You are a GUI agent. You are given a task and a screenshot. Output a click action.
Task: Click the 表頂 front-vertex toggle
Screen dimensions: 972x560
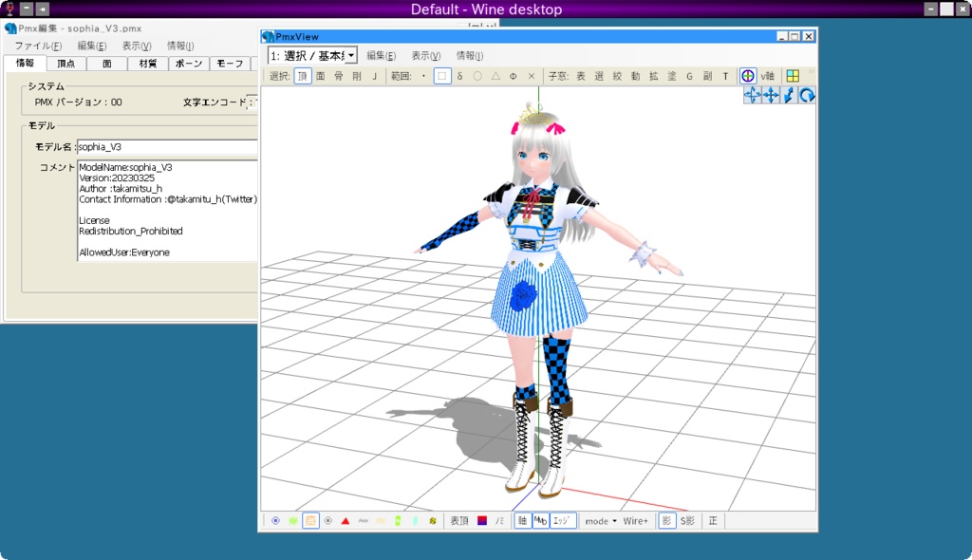(459, 521)
